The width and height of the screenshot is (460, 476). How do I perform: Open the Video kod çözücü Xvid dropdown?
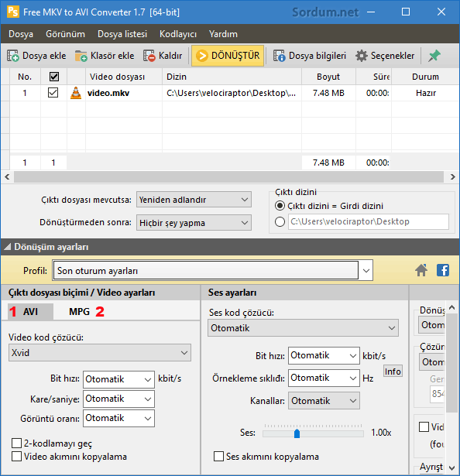click(100, 352)
